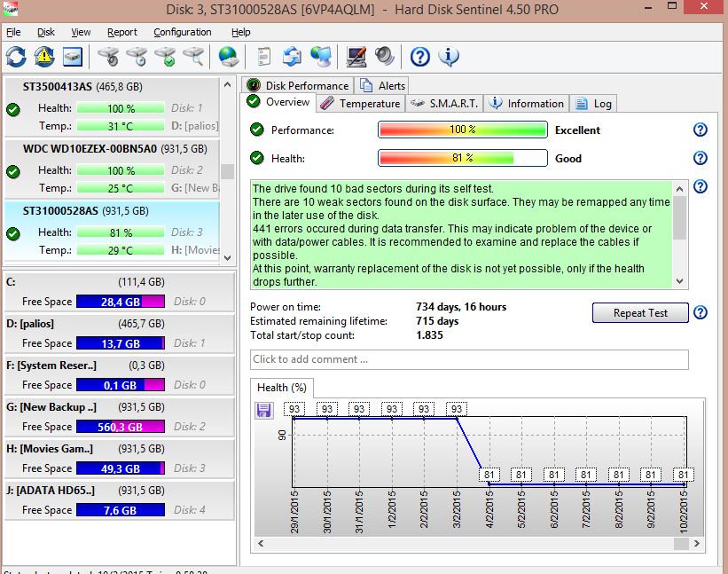Select the ST3500413AS disk entry

coord(112,106)
